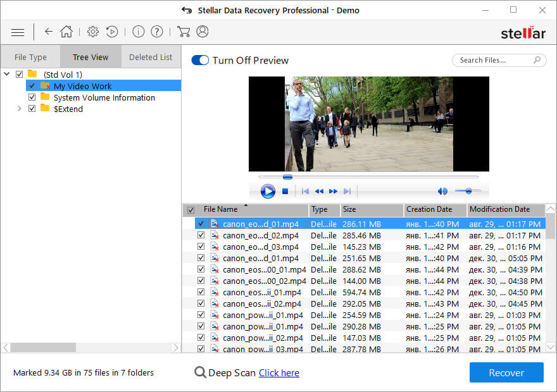
Task: Adjust the volume slider knob
Action: pos(468,191)
